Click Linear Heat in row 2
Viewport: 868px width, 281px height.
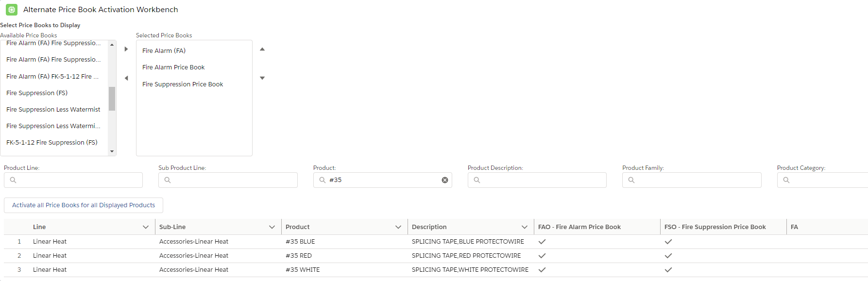tap(50, 256)
